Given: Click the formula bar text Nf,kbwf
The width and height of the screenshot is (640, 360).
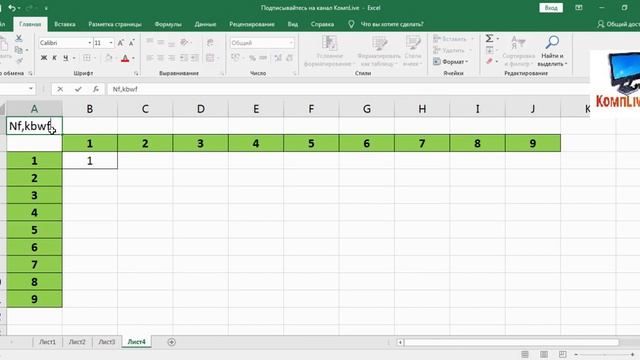Looking at the screenshot, I should click(125, 89).
